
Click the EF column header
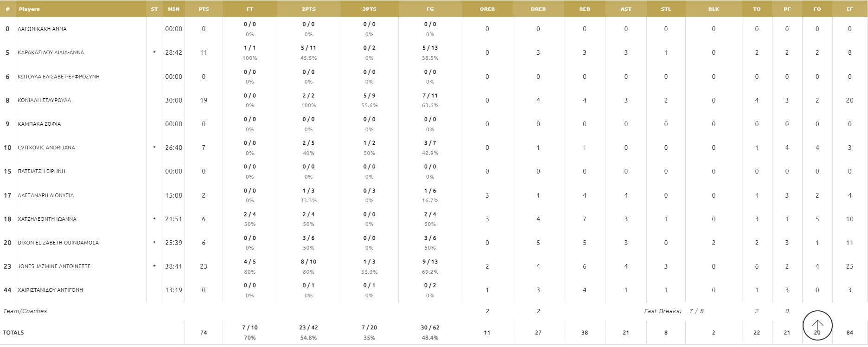click(849, 9)
